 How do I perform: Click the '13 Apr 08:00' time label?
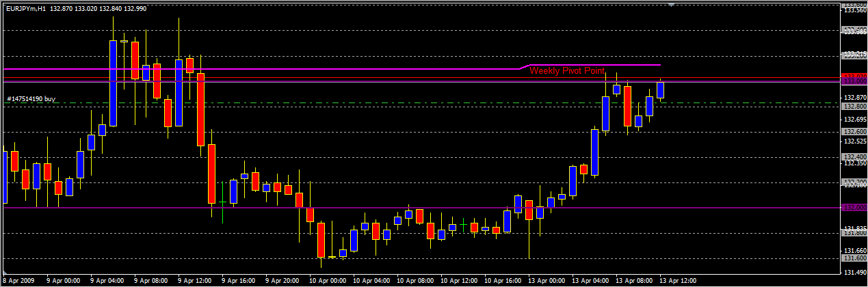pos(633,281)
